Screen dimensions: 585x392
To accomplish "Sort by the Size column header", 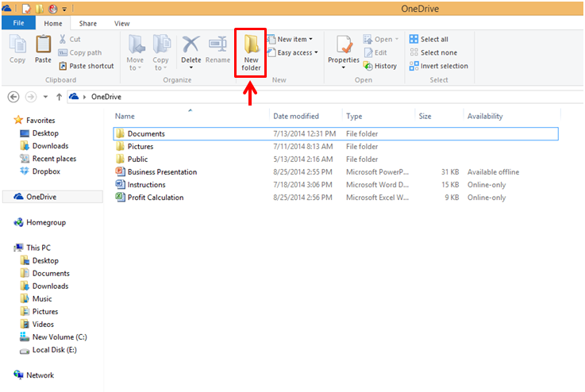I will (425, 116).
